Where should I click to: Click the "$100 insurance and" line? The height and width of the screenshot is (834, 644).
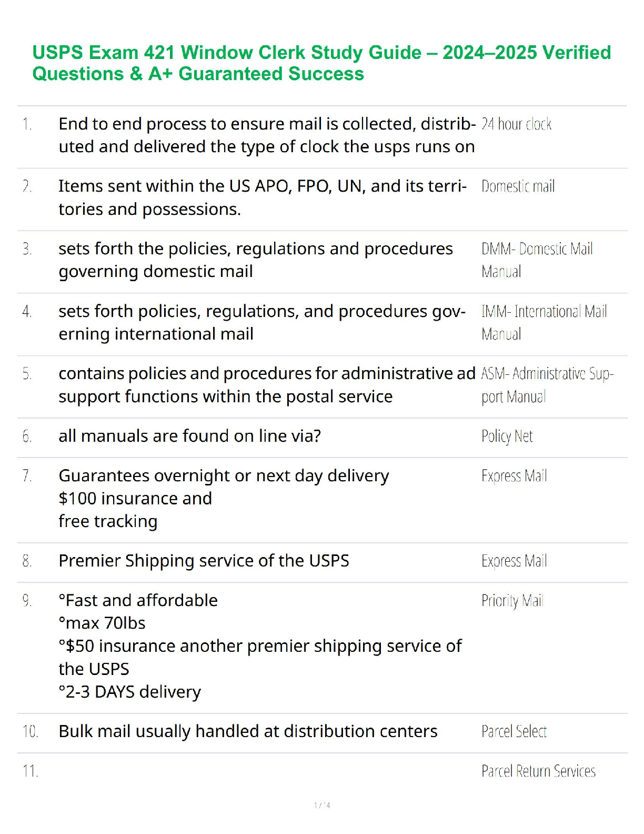coord(135,499)
